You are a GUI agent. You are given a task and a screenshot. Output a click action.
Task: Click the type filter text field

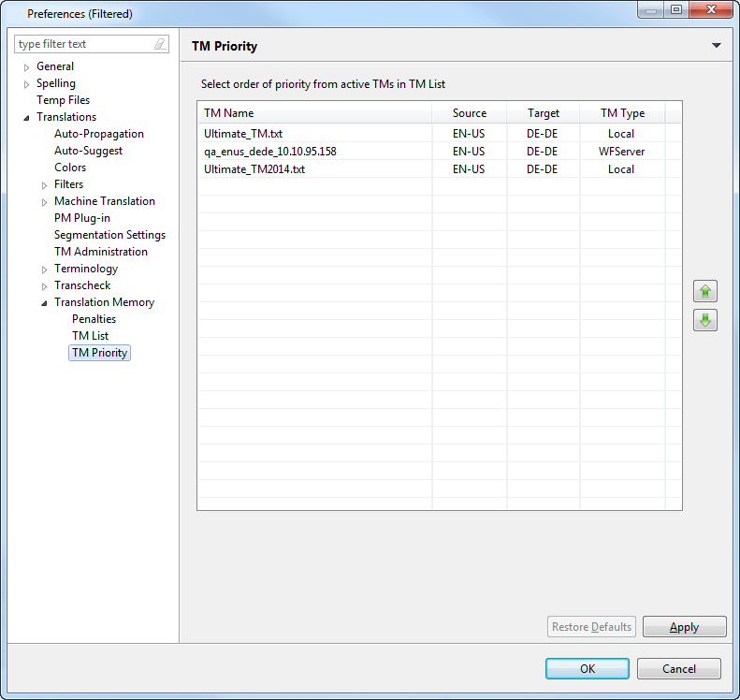point(82,44)
